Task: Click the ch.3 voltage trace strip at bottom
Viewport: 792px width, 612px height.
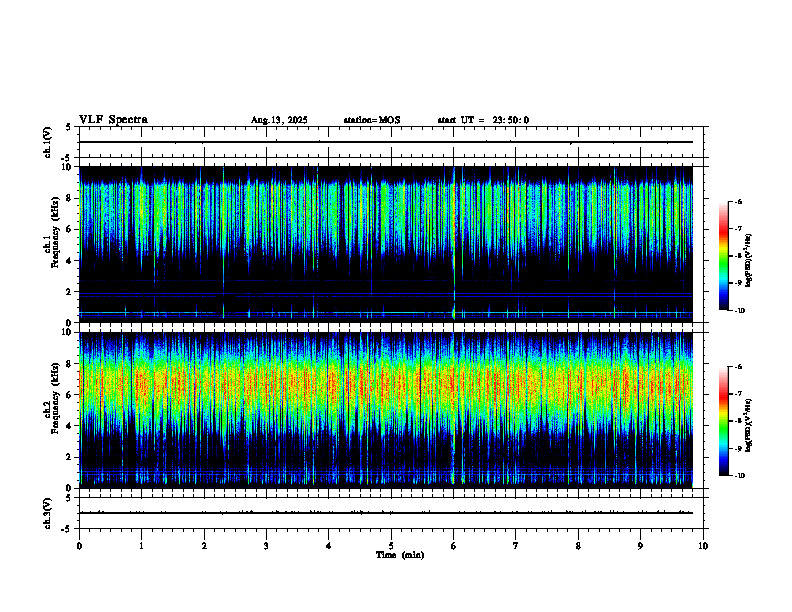Action: click(391, 513)
